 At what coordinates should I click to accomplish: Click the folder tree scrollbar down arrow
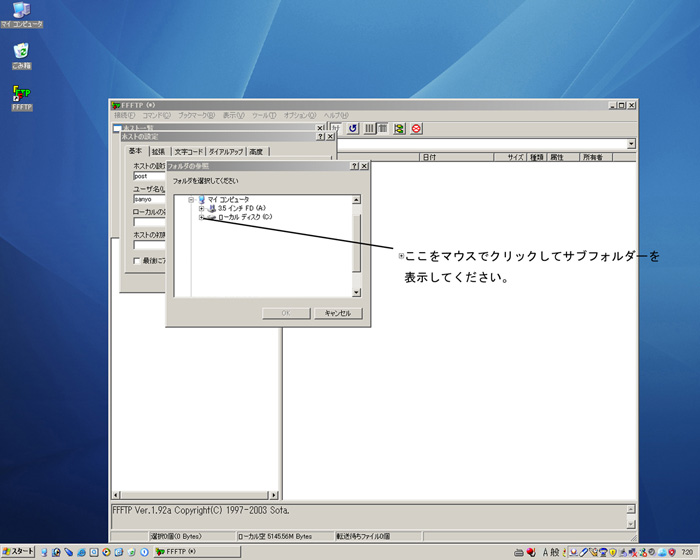[x=356, y=293]
